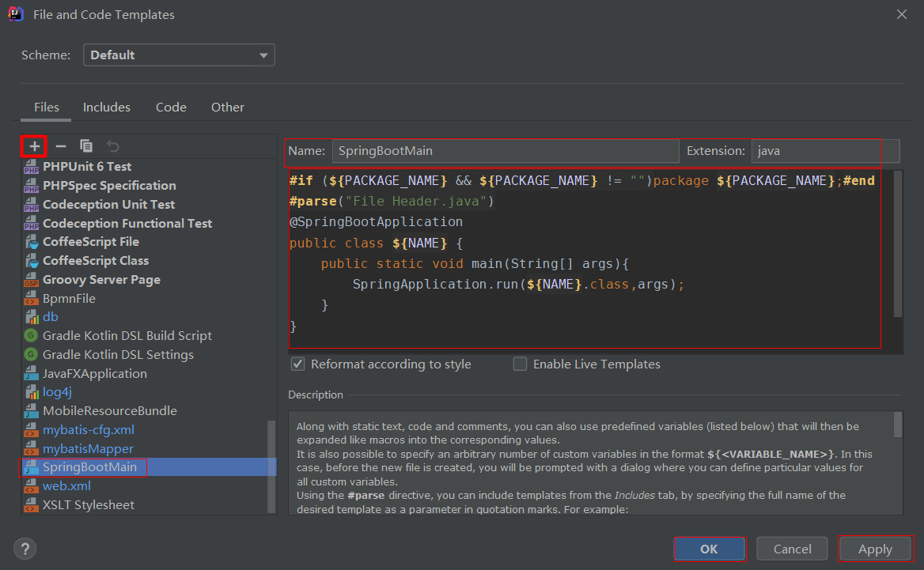Image resolution: width=924 pixels, height=570 pixels.
Task: Select Codeception Unit Test template
Action: 149,204
